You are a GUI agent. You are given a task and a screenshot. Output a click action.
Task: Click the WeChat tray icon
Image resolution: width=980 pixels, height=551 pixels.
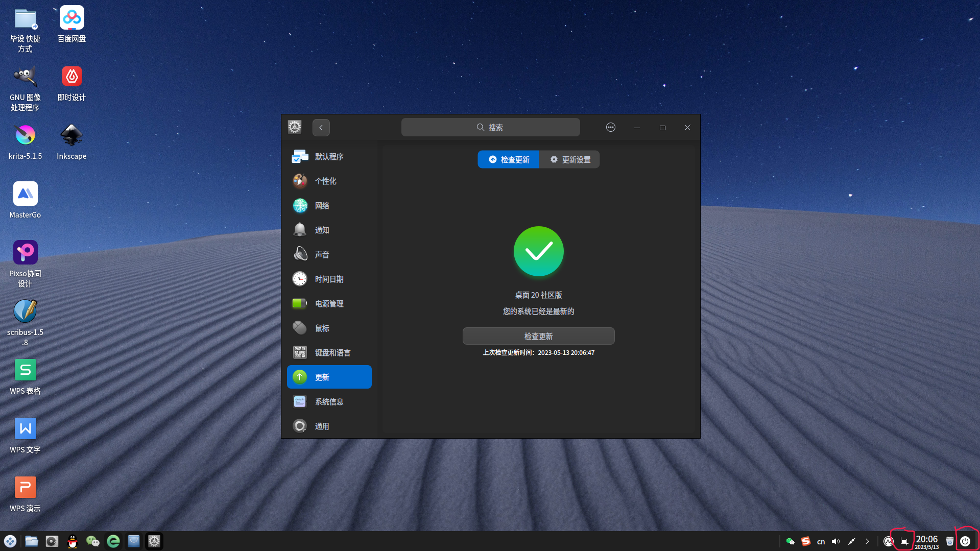(x=791, y=541)
